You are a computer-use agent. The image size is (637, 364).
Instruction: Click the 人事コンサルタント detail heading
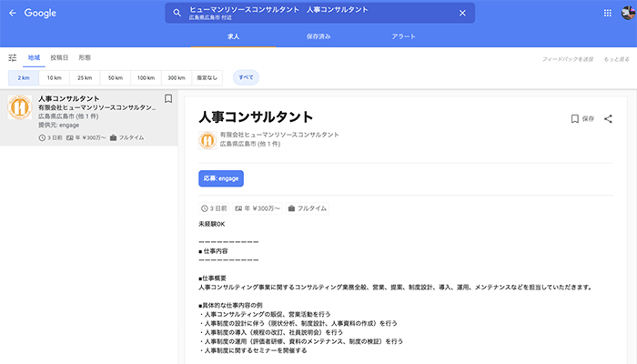[256, 117]
